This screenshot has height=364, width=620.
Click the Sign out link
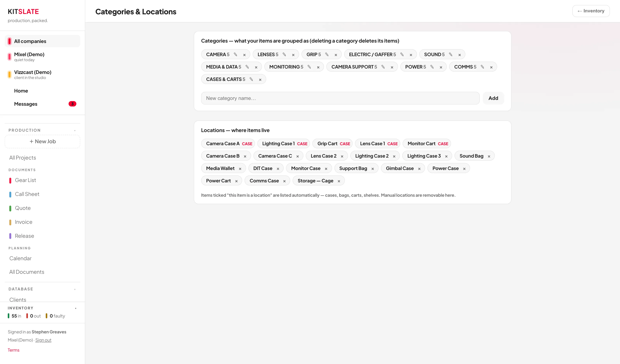coord(43,340)
